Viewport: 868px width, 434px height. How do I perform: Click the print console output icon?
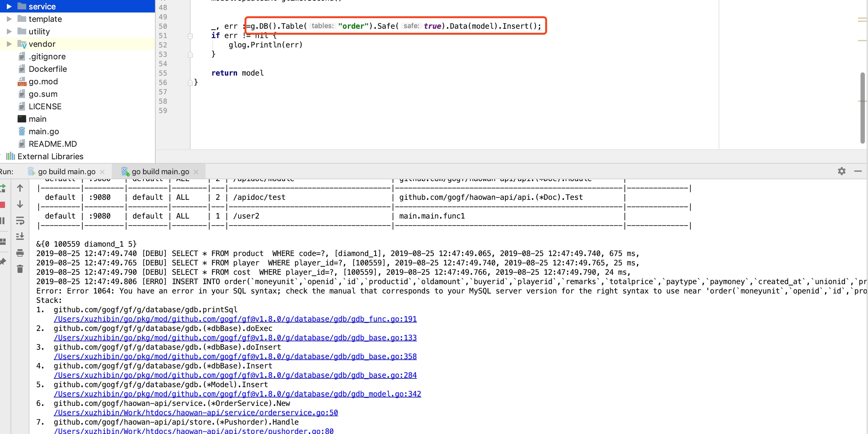[20, 253]
